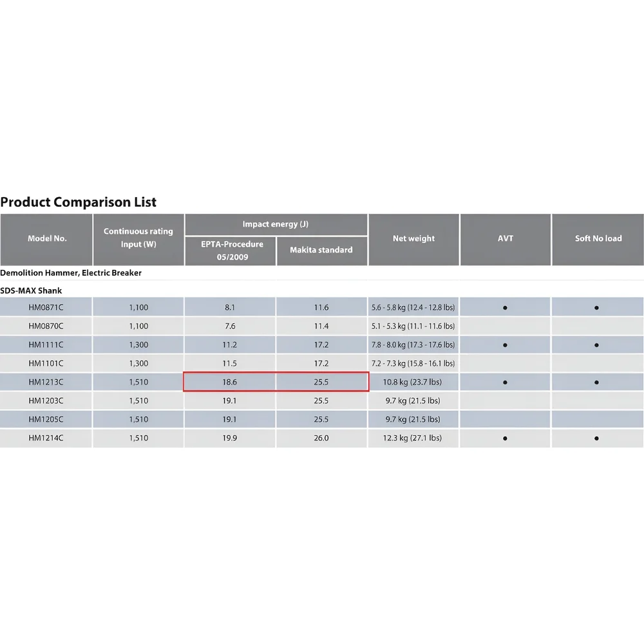Select the Net weight column header
Screen dimensions: 644x644
413,238
